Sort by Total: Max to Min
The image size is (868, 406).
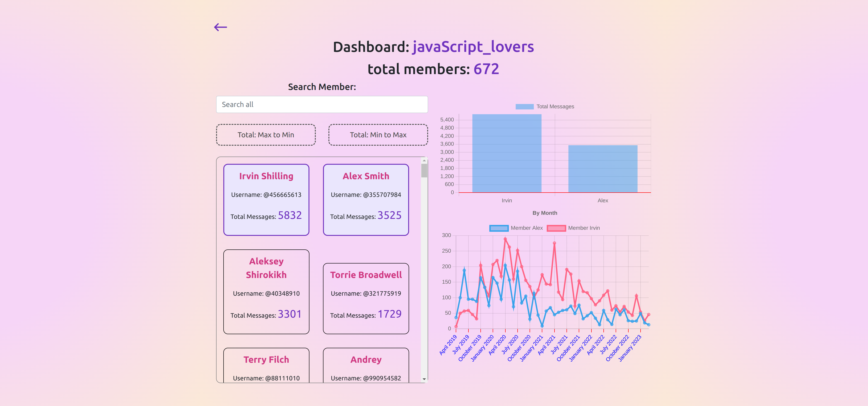[x=265, y=135]
